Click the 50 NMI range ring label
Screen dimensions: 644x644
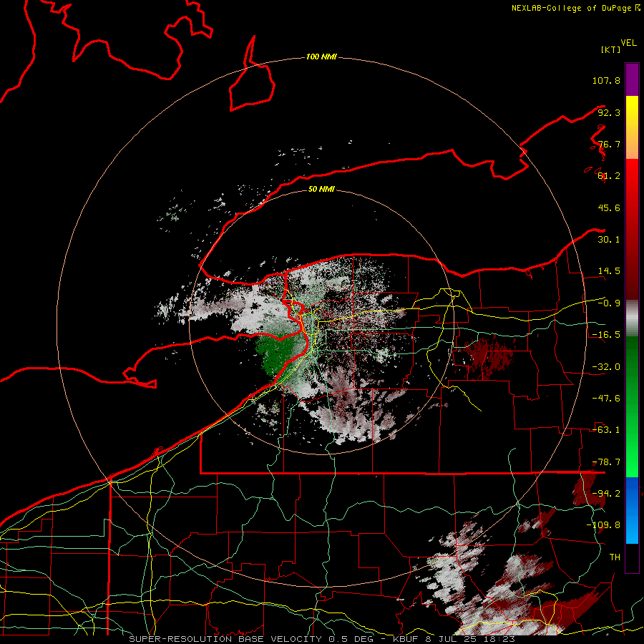pos(321,189)
